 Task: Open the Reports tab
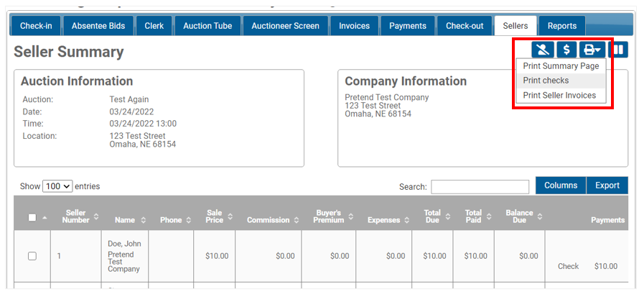pyautogui.click(x=562, y=26)
